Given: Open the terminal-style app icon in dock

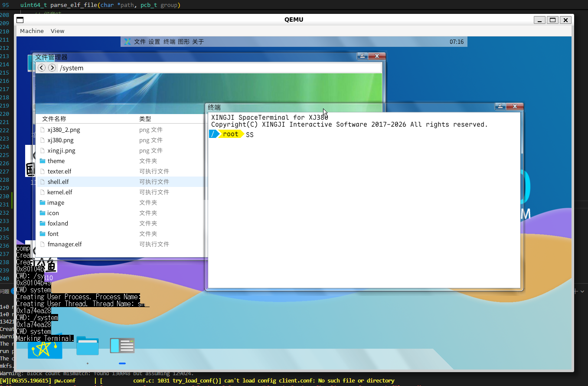Looking at the screenshot, I should [122, 346].
